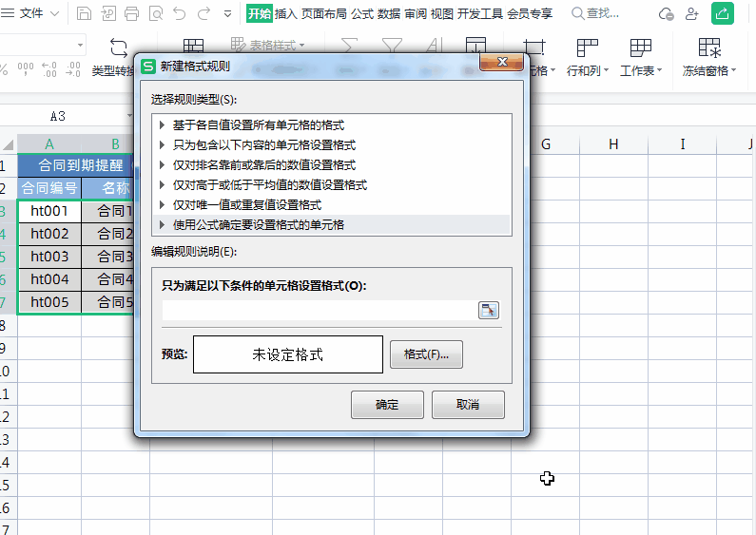
Task: Open quick access toolbar customize arrow
Action: 227,14
